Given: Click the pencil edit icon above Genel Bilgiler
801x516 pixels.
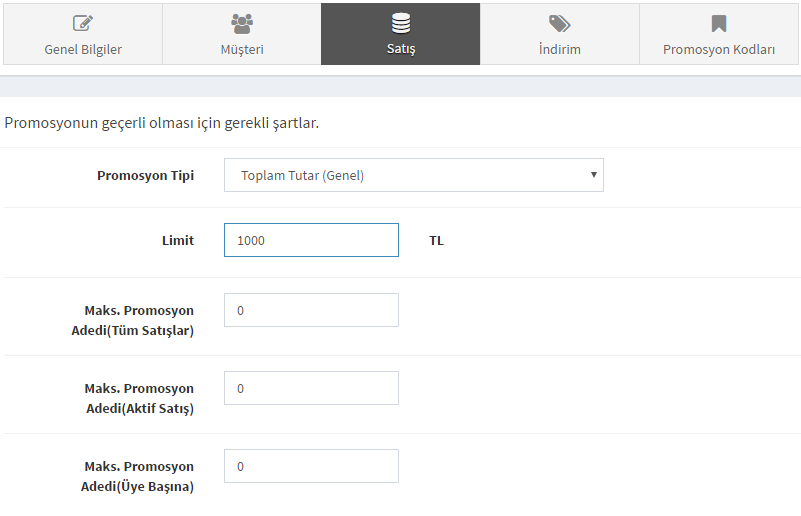Looking at the screenshot, I should coord(83,23).
